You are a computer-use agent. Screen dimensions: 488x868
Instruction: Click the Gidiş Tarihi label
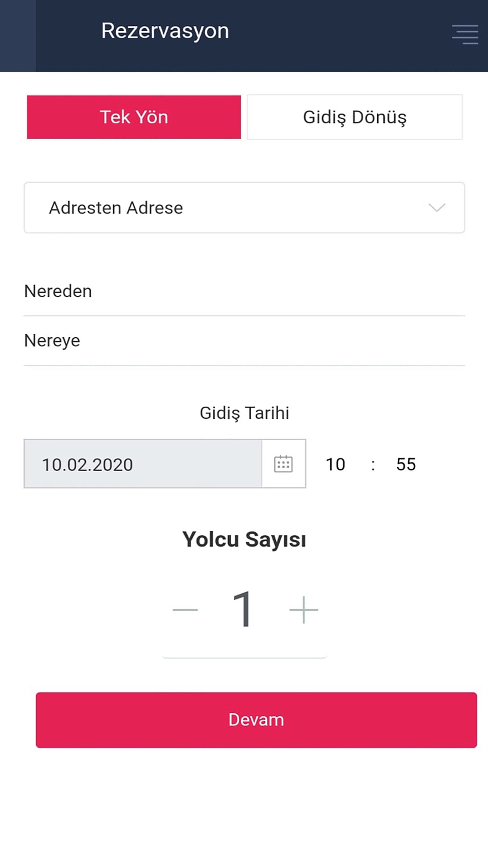point(244,413)
